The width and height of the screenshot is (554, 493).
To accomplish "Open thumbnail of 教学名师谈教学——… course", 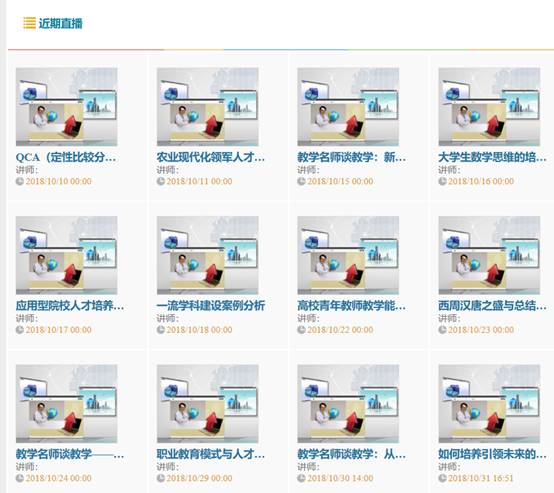I will click(x=66, y=404).
